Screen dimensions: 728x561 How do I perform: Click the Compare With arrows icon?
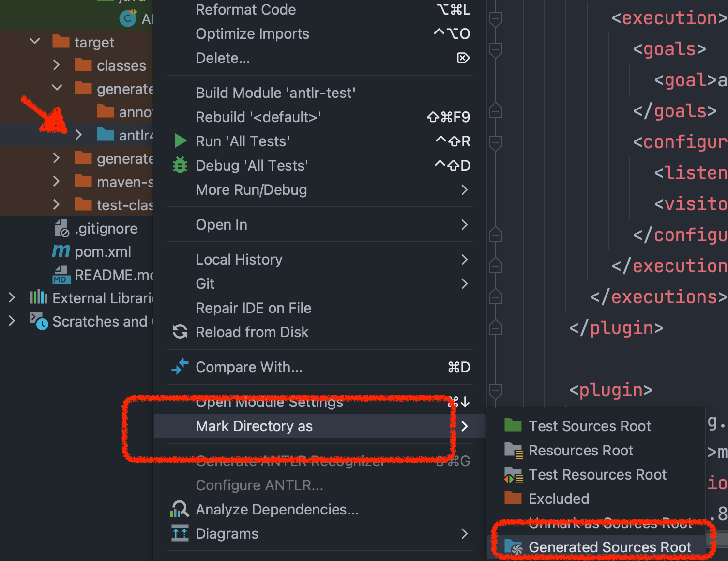coord(180,367)
